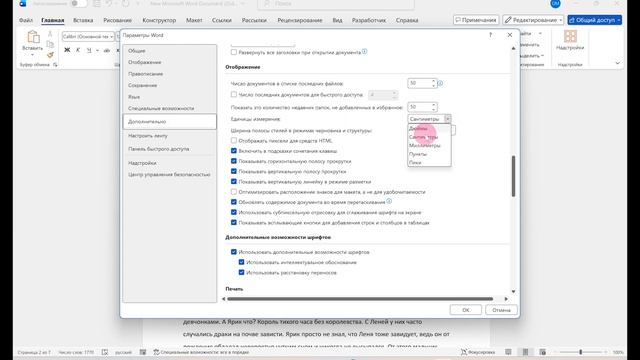Check expand all headings when opening document
Image resolution: width=640 pixels, height=360 pixels.
coord(234,52)
